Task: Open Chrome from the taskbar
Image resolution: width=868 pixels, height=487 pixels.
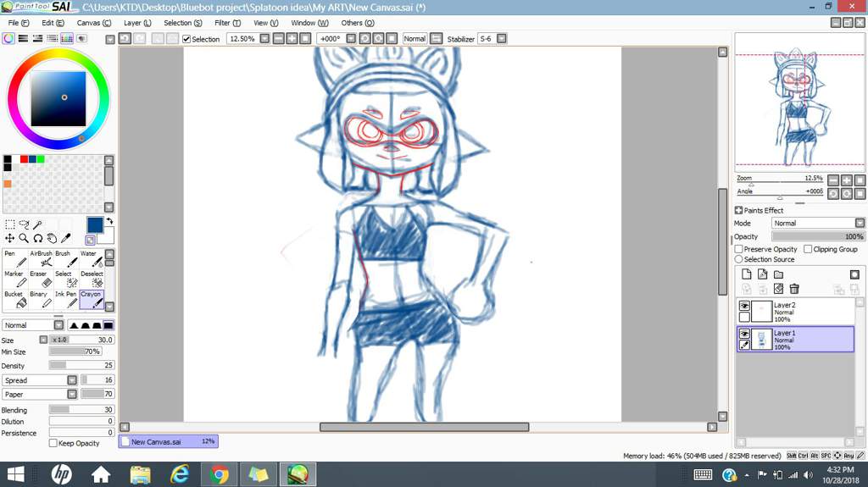Action: (x=220, y=475)
